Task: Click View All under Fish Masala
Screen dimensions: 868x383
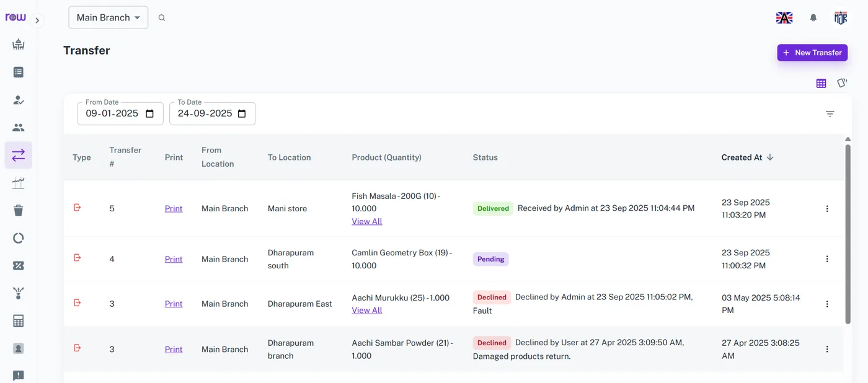Action: [367, 221]
